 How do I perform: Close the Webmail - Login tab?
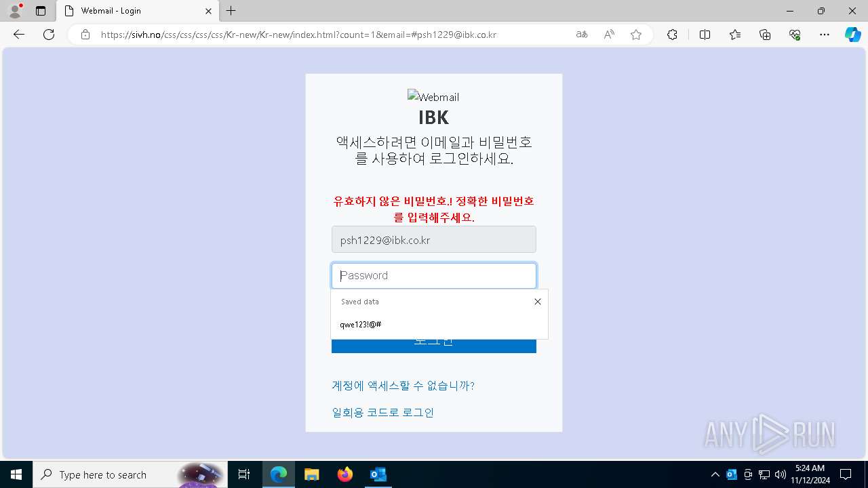pos(208,11)
